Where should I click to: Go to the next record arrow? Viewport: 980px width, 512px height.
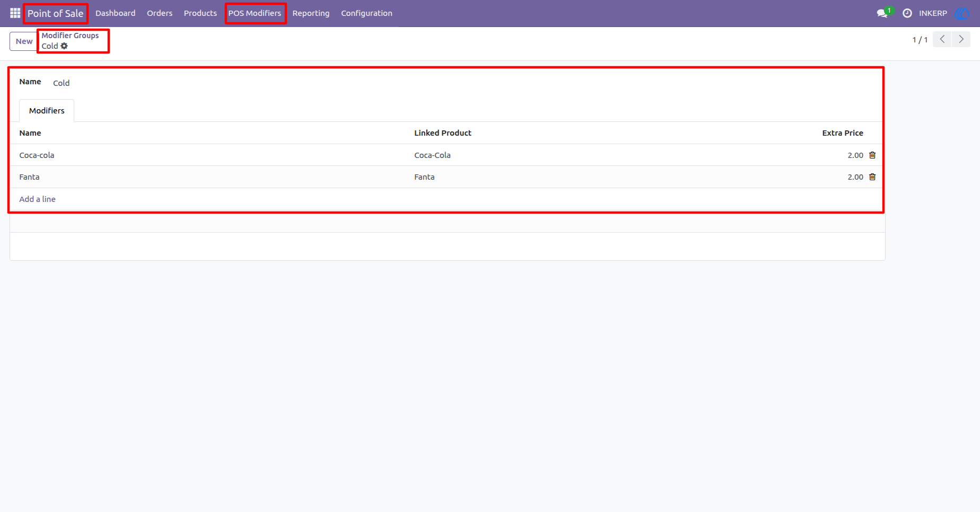pos(961,39)
